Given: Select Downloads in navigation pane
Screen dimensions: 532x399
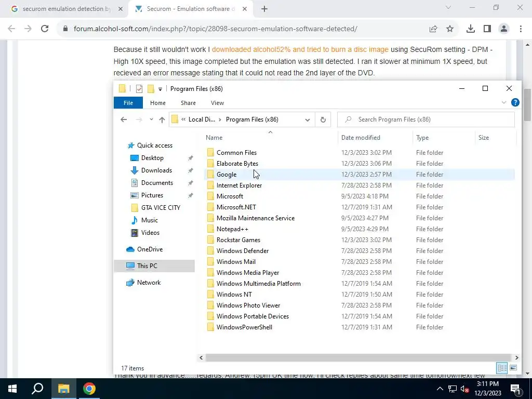Looking at the screenshot, I should pos(156,170).
